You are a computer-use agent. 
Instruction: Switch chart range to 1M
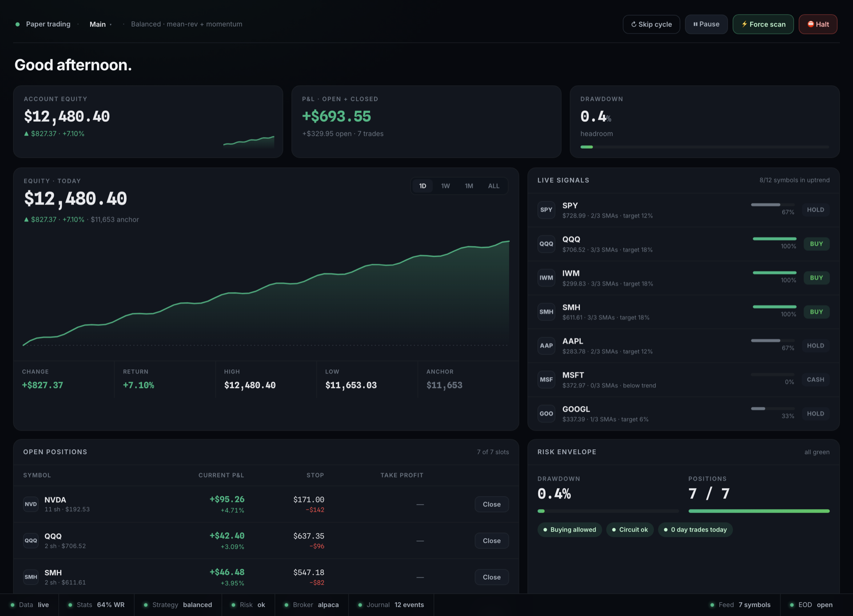[469, 186]
